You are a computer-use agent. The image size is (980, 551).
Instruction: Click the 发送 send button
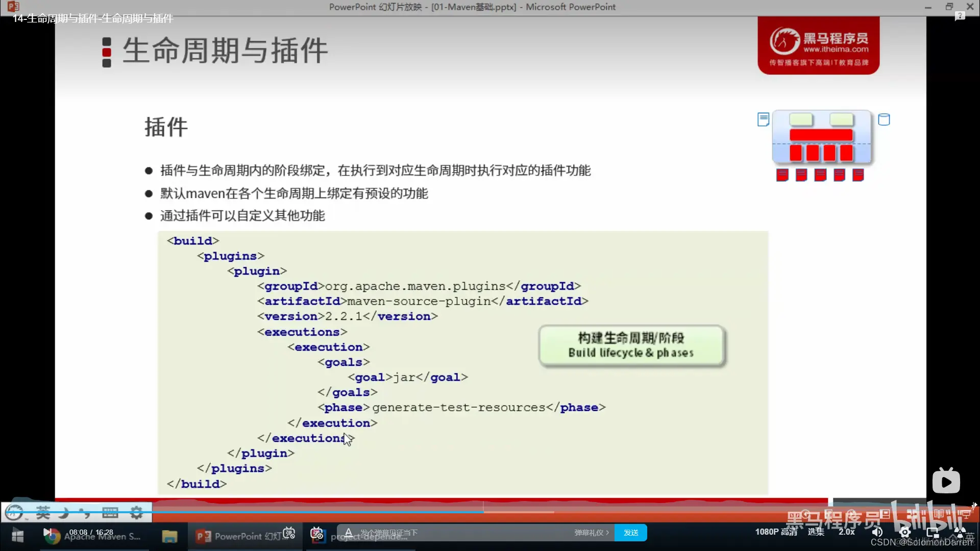pos(631,533)
